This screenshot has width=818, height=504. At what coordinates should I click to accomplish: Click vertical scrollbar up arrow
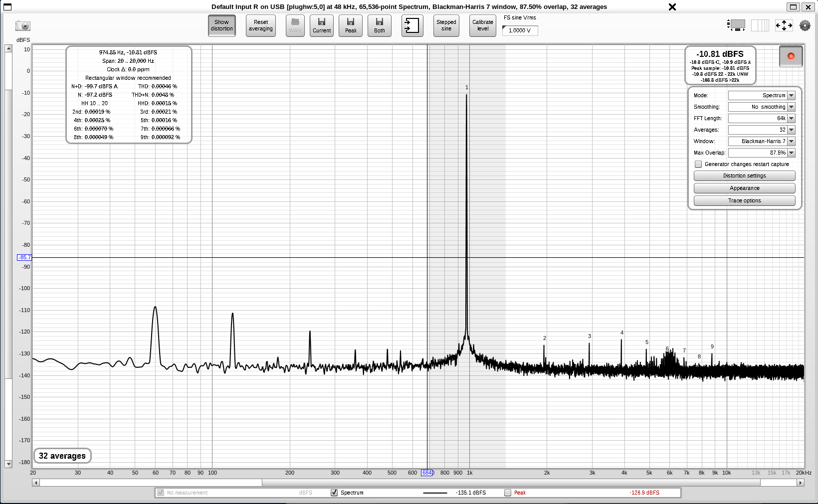[x=8, y=48]
